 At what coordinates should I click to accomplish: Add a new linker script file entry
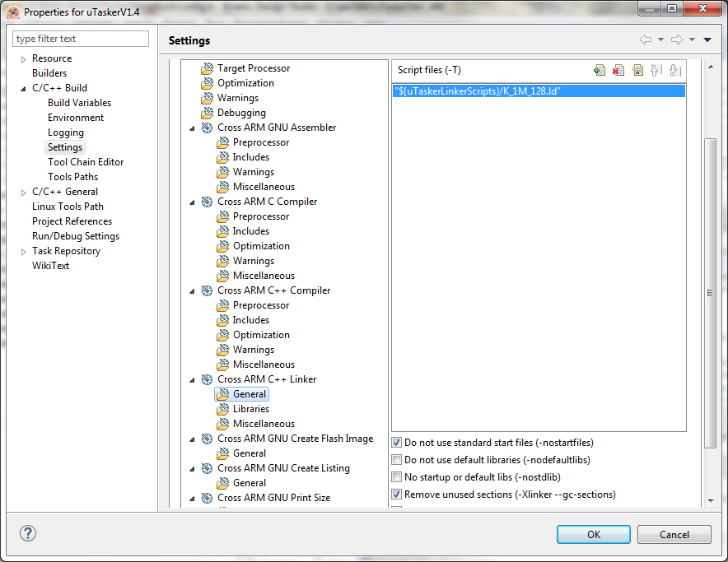[600, 70]
